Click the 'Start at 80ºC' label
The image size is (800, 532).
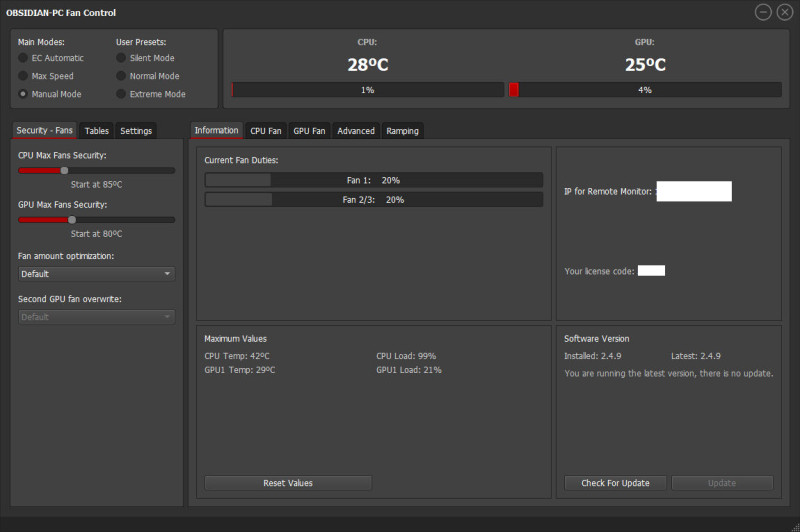96,234
